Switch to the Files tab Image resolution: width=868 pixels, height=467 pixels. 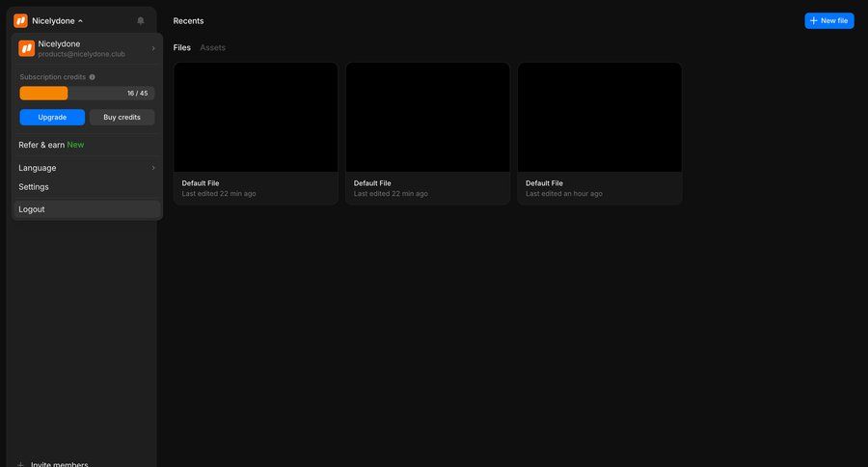(x=181, y=47)
